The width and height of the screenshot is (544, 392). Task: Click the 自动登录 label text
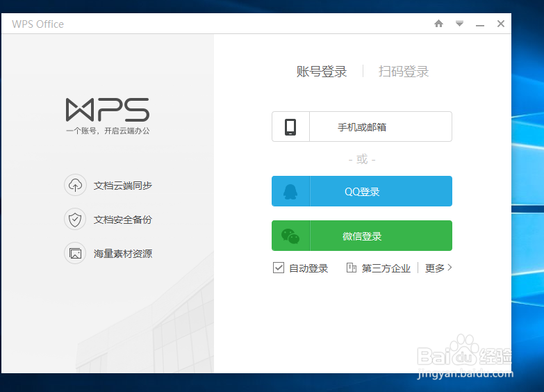(308, 268)
